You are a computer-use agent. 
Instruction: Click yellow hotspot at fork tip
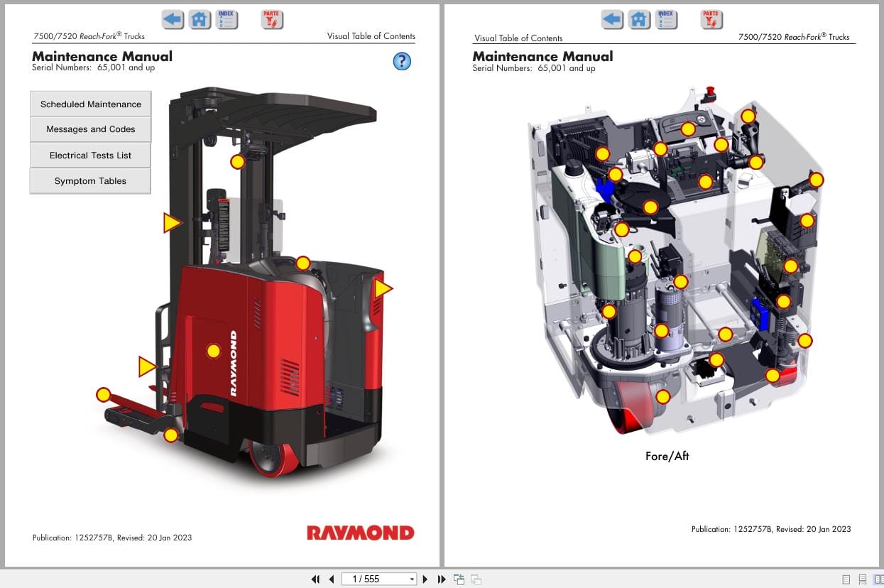[x=104, y=394]
